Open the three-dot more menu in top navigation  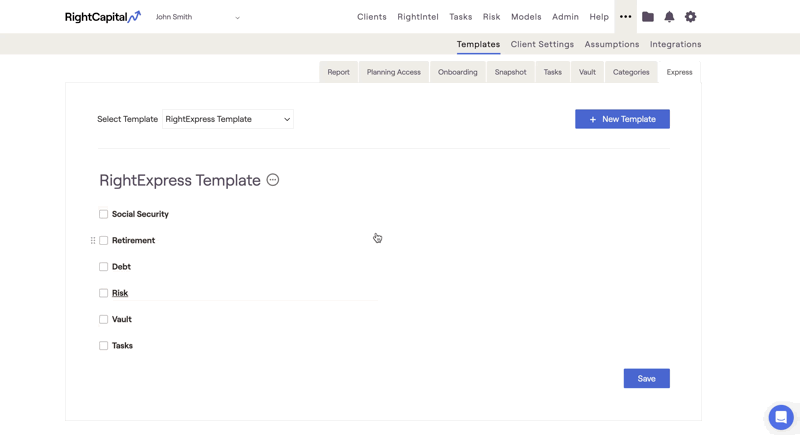tap(626, 17)
